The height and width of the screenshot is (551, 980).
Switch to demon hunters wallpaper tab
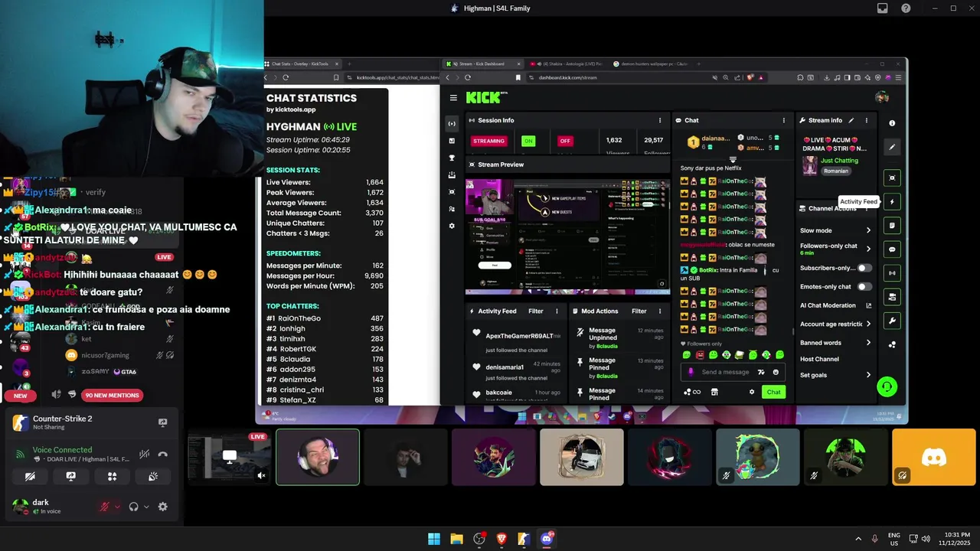coord(653,64)
